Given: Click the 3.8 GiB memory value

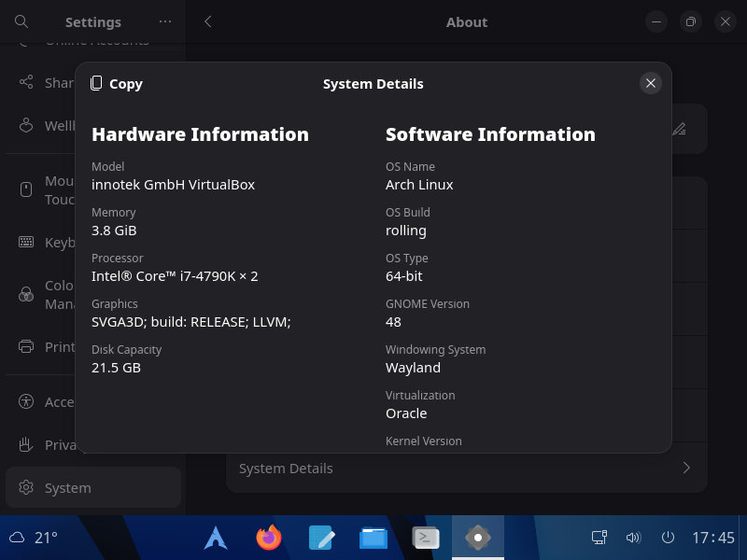Looking at the screenshot, I should coord(114,231).
